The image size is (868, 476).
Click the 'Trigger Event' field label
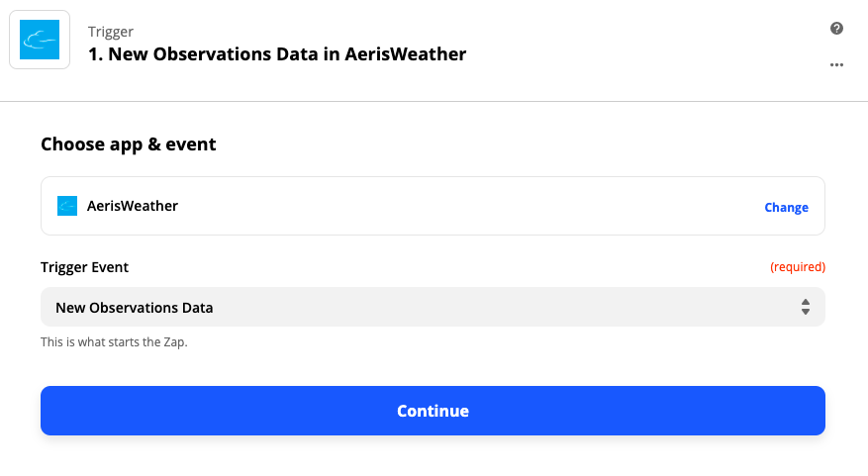pos(85,267)
